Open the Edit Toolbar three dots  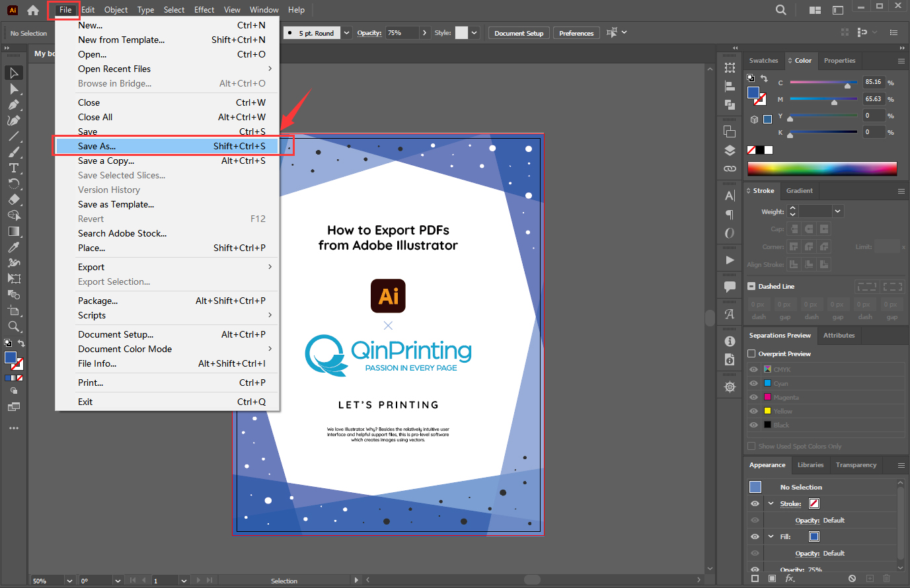coord(14,428)
